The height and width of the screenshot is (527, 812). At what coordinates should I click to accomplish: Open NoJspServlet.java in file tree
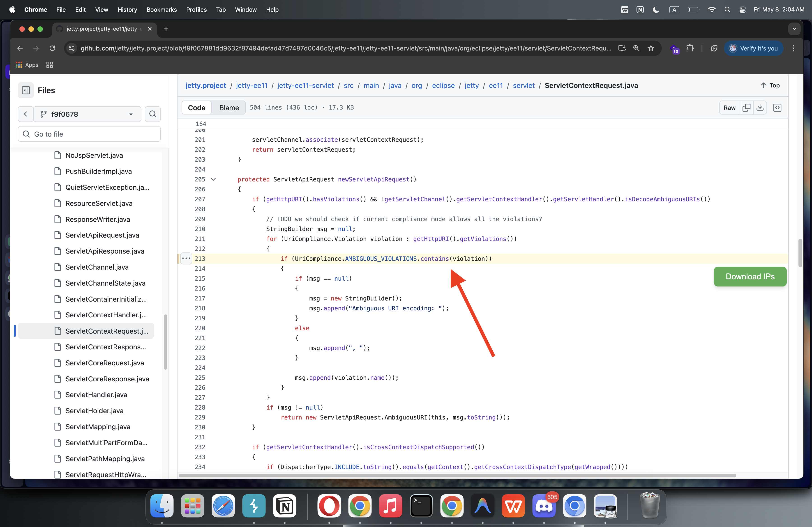tap(94, 155)
